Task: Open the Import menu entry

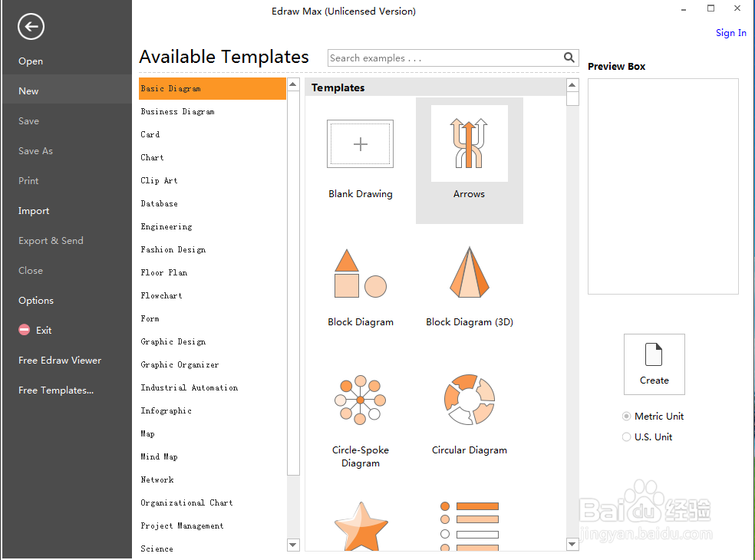Action: click(34, 211)
